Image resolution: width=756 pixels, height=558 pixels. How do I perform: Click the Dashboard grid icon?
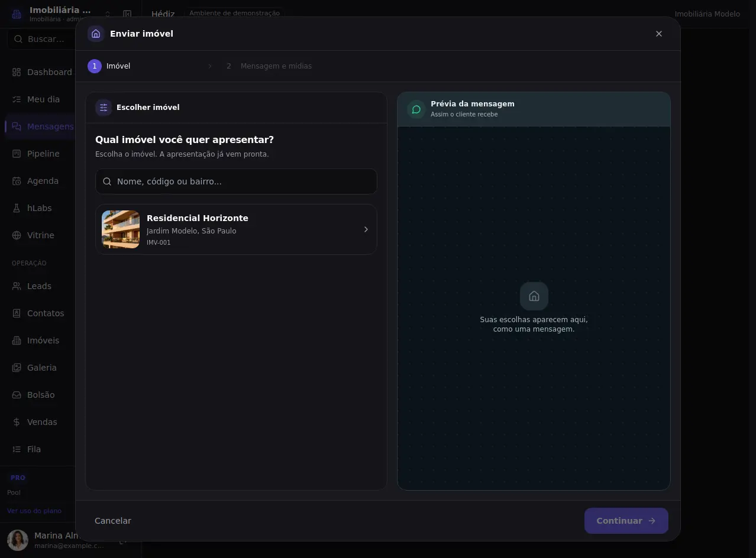[x=17, y=72]
